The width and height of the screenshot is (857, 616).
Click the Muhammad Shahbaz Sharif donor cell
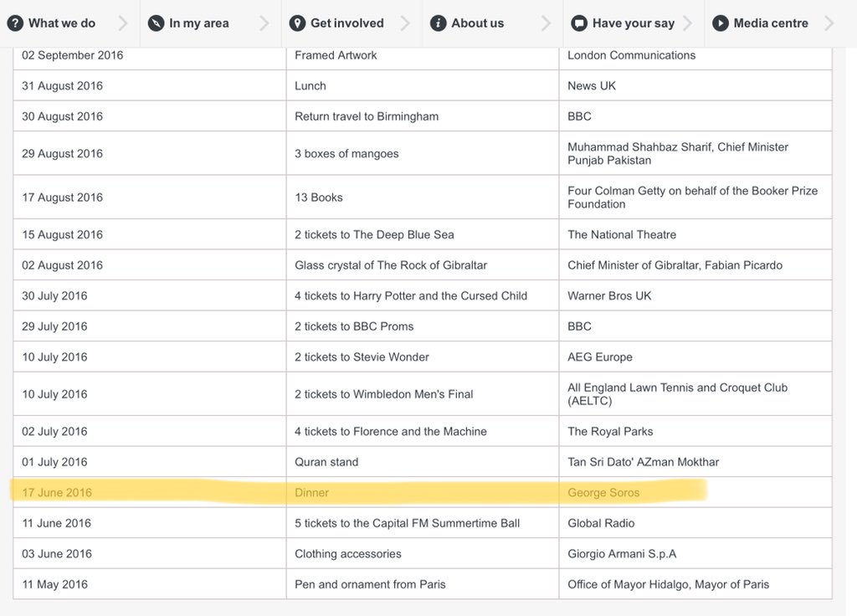[x=695, y=153]
